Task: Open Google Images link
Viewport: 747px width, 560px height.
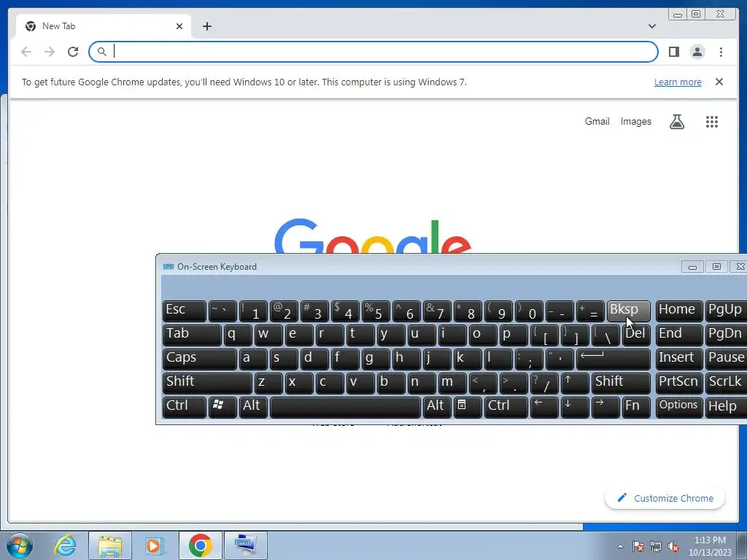Action: point(635,122)
